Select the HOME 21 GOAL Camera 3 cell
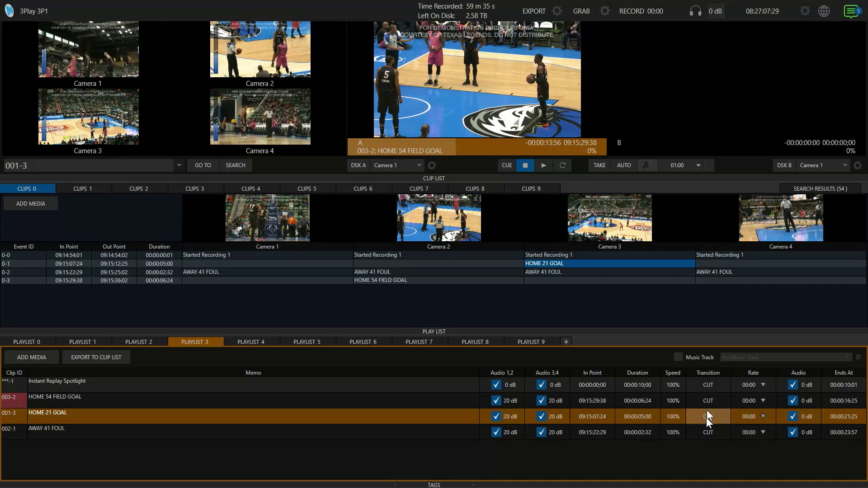Viewport: 868px width, 488px height. [609, 263]
